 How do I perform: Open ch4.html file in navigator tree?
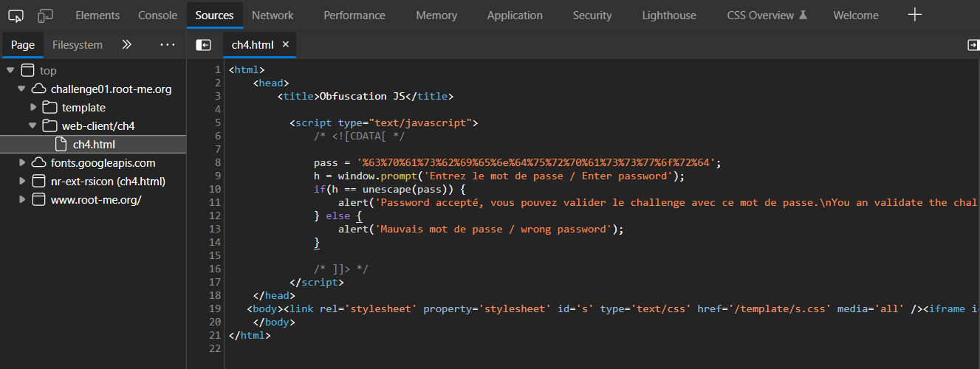click(94, 145)
